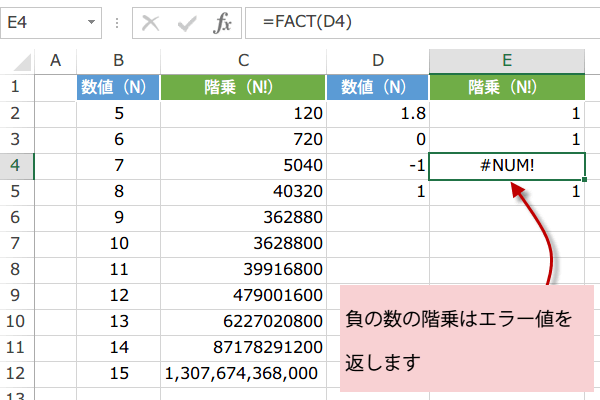The image size is (600, 400).
Task: Click cell D4 with value -1
Action: pos(378,166)
